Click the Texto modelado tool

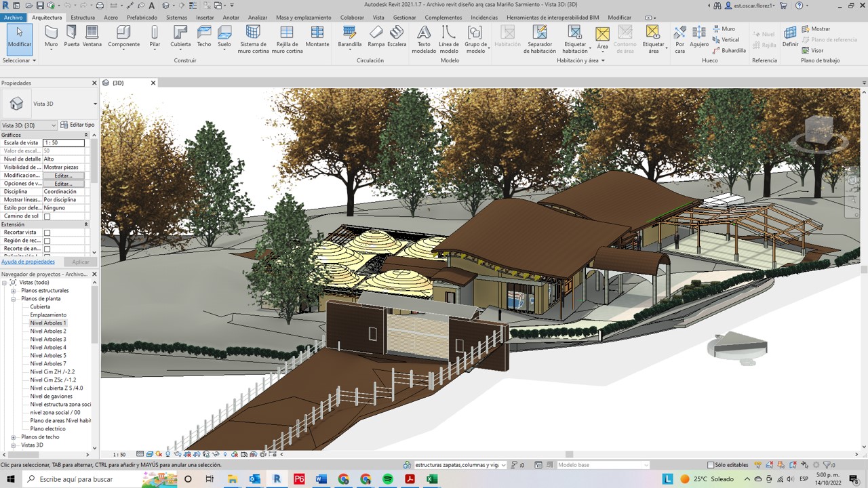(424, 39)
